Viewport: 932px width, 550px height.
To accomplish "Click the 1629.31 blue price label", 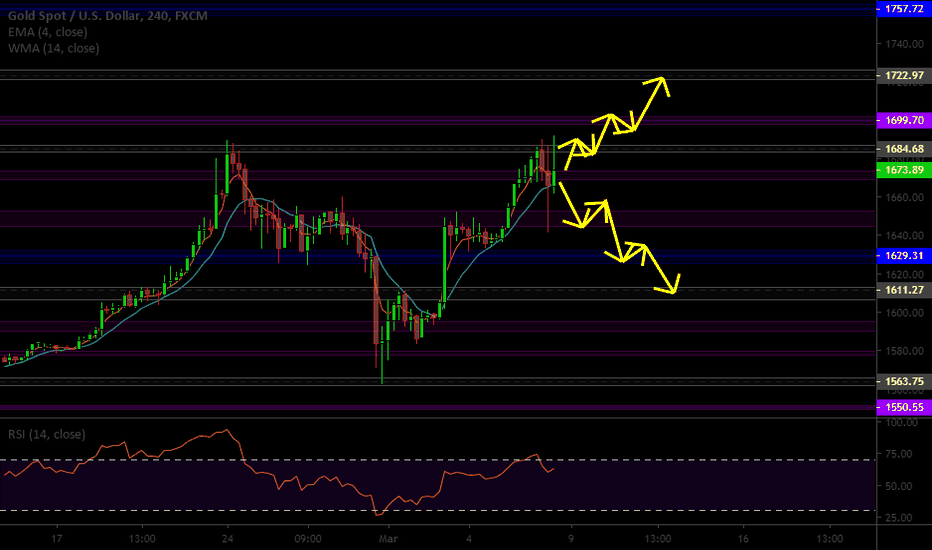I will click(x=904, y=256).
